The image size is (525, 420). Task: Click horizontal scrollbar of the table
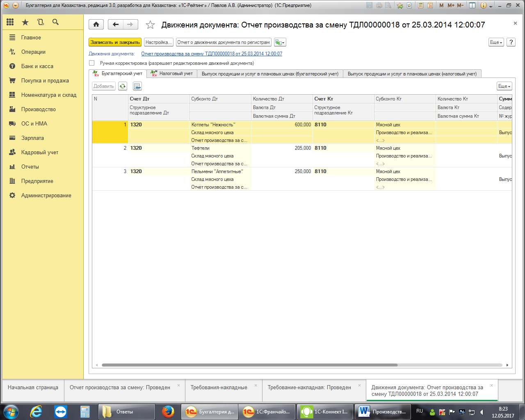click(249, 365)
